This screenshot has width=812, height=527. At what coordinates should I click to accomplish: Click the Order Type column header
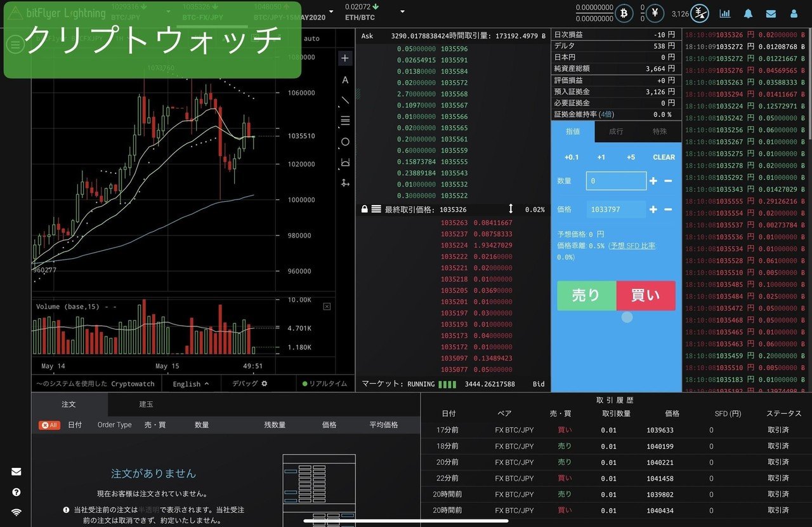pyautogui.click(x=115, y=425)
